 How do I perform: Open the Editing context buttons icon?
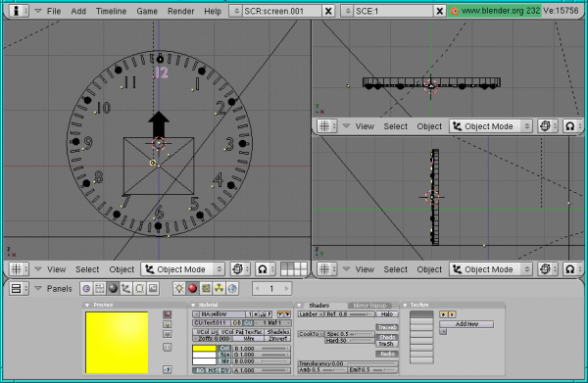(139, 289)
